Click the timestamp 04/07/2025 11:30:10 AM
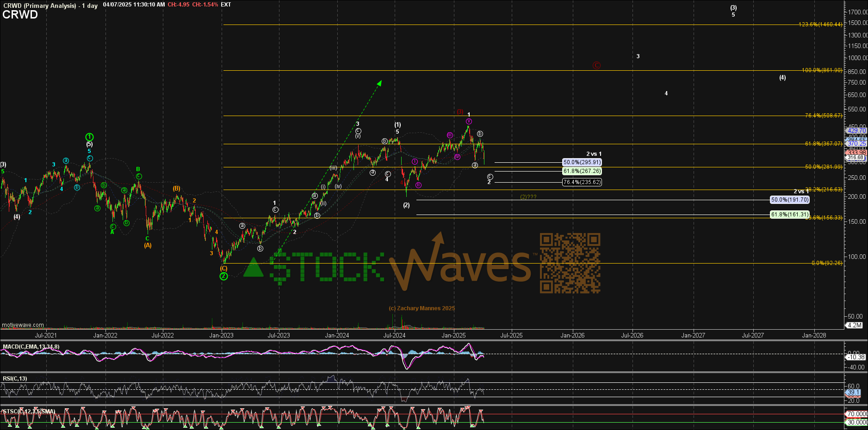This screenshot has width=868, height=430. 134,5
